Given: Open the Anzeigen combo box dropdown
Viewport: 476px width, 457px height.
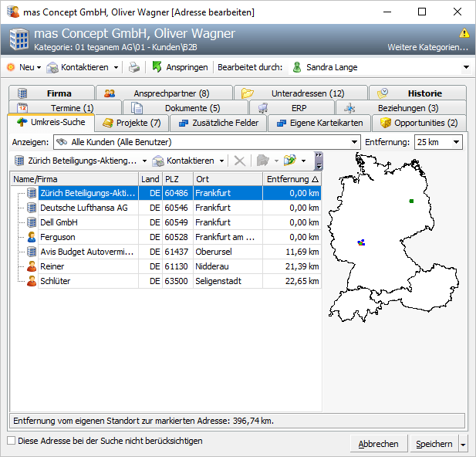Looking at the screenshot, I should 354,142.
